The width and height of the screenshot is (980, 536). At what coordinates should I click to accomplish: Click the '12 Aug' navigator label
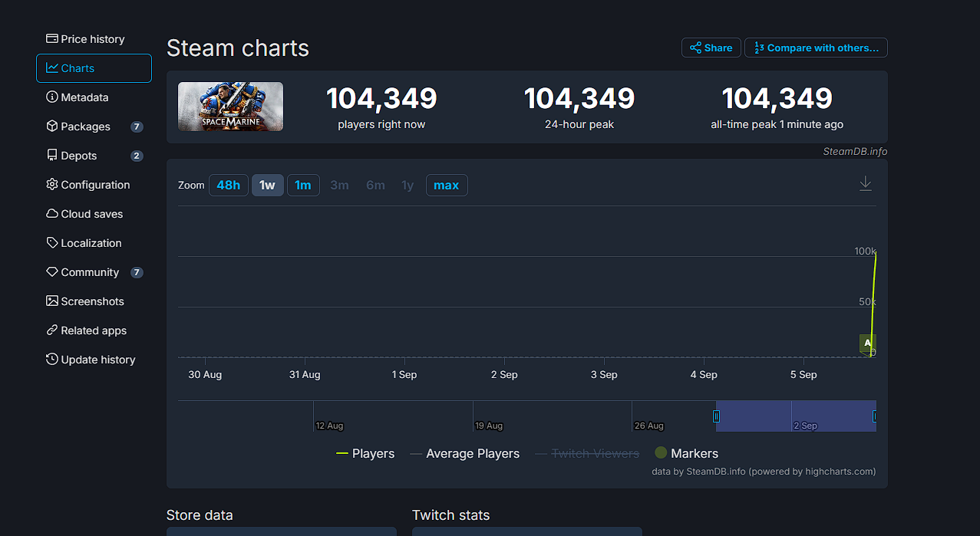[x=329, y=426]
